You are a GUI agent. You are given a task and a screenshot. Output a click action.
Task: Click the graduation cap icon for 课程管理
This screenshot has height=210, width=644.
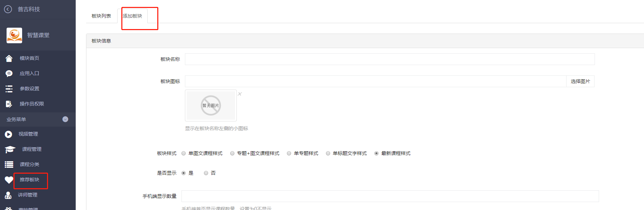10,149
